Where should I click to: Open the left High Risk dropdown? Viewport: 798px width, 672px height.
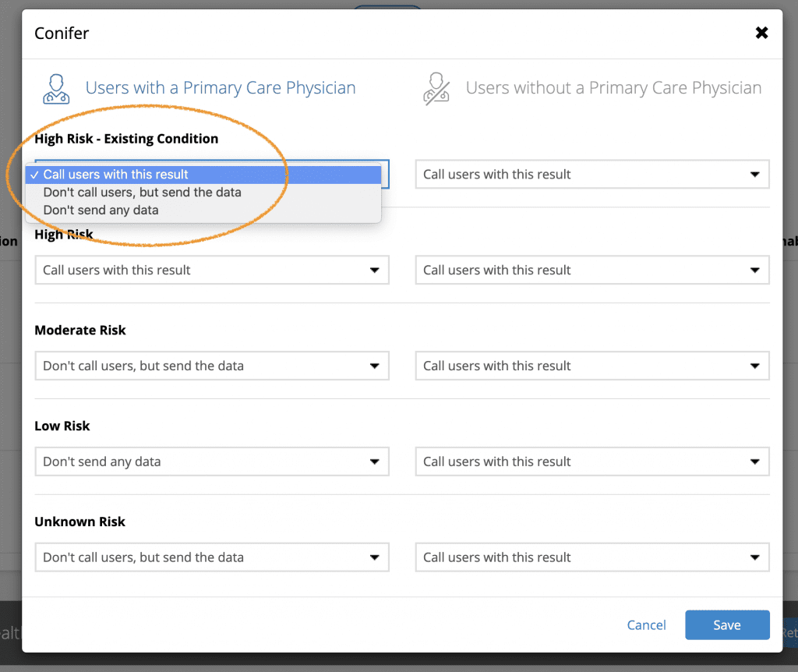pyautogui.click(x=212, y=270)
